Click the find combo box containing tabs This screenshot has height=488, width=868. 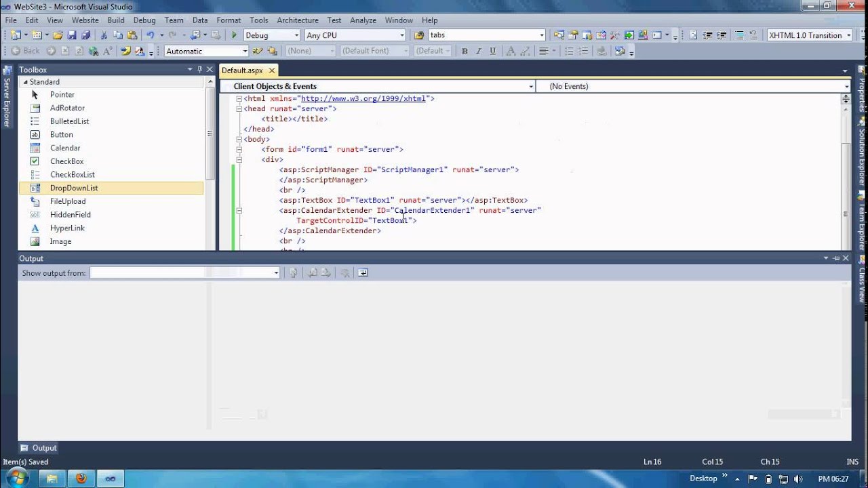486,35
